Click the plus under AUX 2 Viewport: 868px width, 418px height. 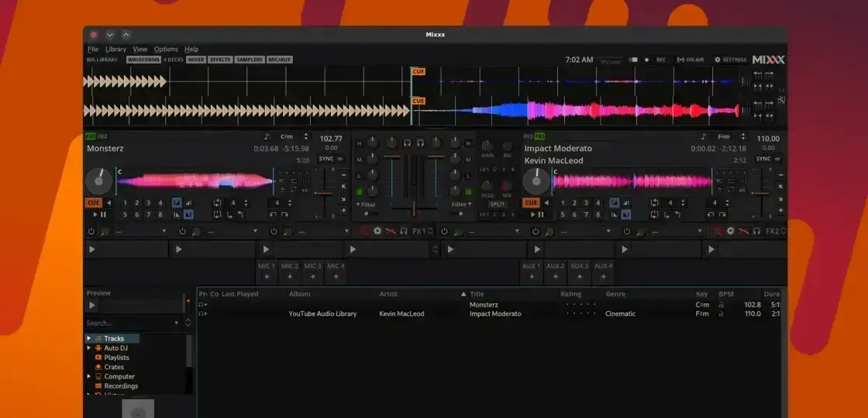tap(555, 276)
